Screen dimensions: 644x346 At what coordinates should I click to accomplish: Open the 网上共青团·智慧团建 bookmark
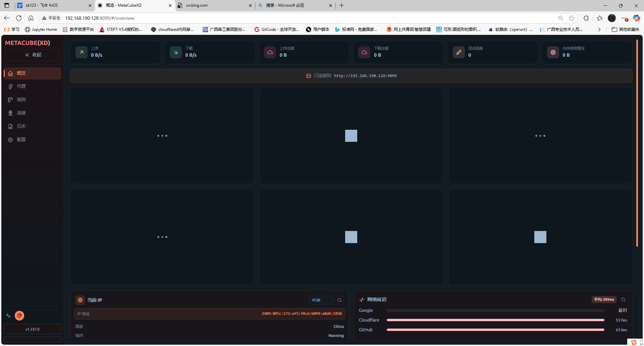point(409,30)
